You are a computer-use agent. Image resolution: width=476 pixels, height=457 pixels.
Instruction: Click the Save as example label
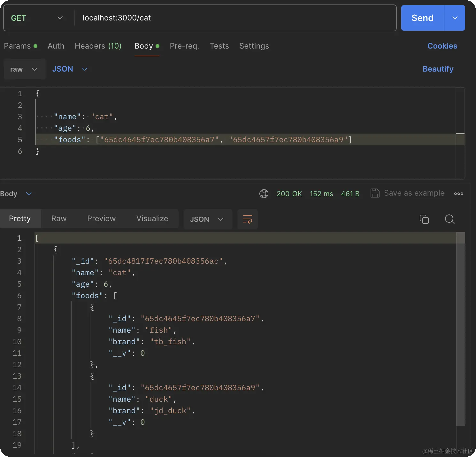(414, 193)
